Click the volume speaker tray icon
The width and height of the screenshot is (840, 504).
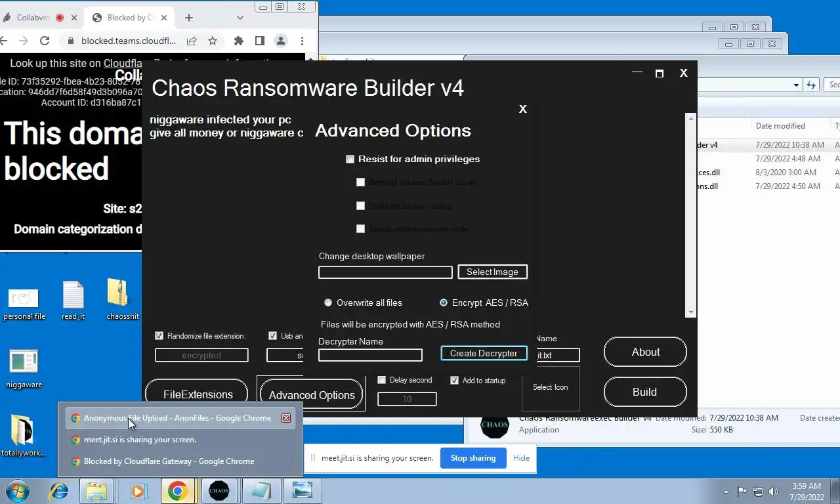point(774,491)
